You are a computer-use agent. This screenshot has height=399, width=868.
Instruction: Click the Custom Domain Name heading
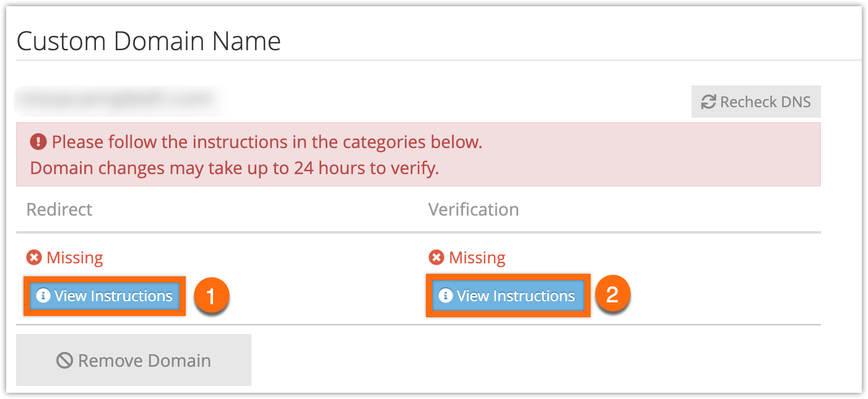point(149,42)
